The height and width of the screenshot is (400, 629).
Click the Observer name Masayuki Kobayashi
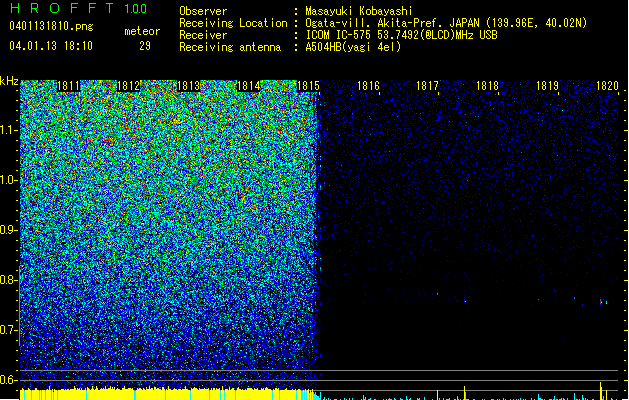359,11
